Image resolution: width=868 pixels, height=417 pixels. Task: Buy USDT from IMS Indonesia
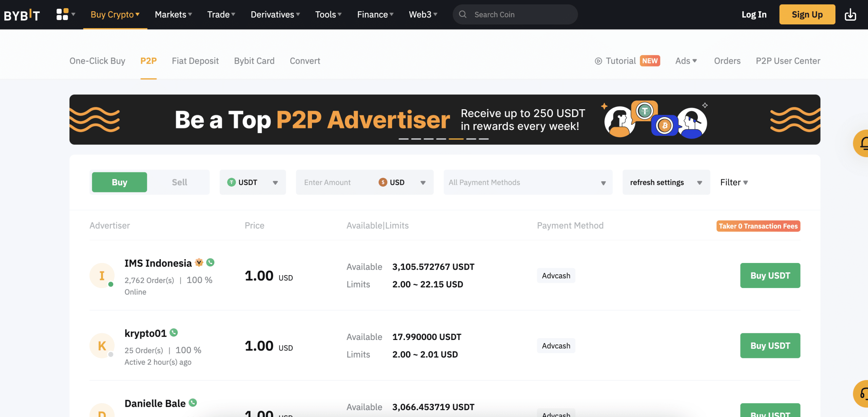coord(770,276)
